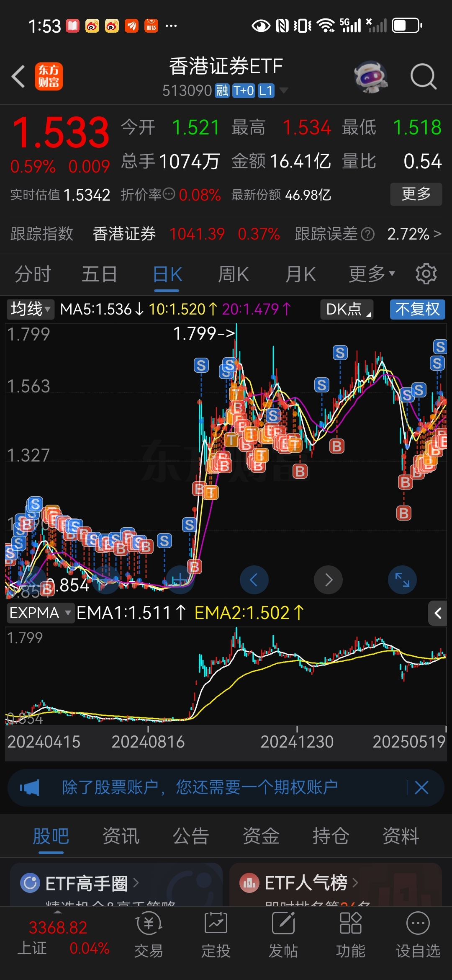452x980 pixels.
Task: Move chart left with blue arrow button
Action: tap(254, 580)
